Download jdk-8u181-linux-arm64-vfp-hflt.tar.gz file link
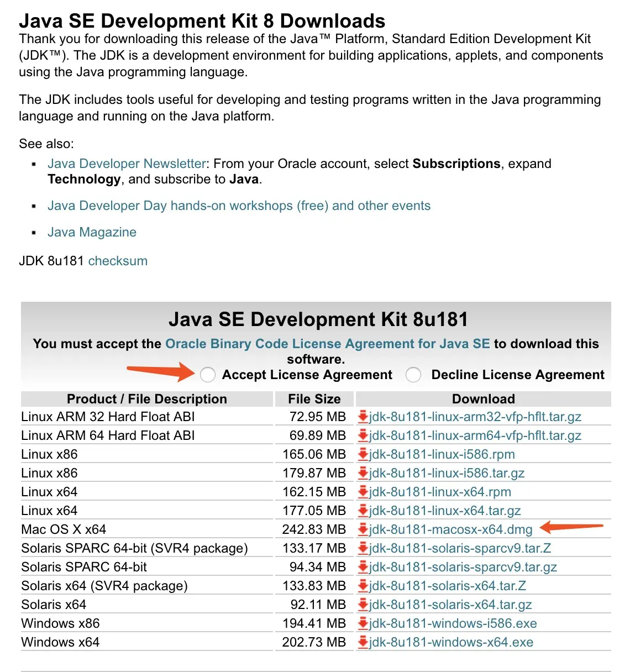This screenshot has width=630, height=672. pos(475,435)
